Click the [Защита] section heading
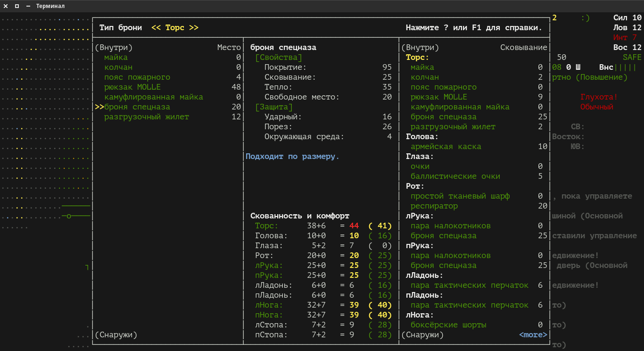Viewport: 644px width, 351px height. point(274,107)
